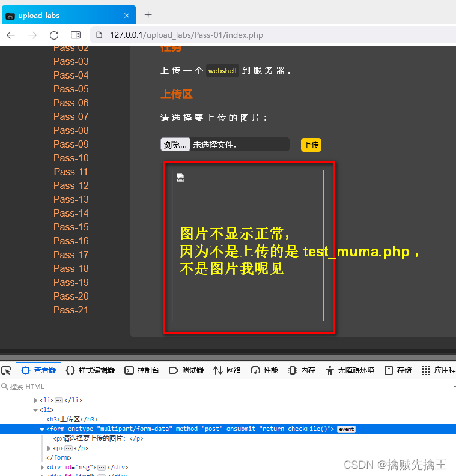Expand the div id="msg" node
This screenshot has height=476, width=456.
(x=42, y=467)
